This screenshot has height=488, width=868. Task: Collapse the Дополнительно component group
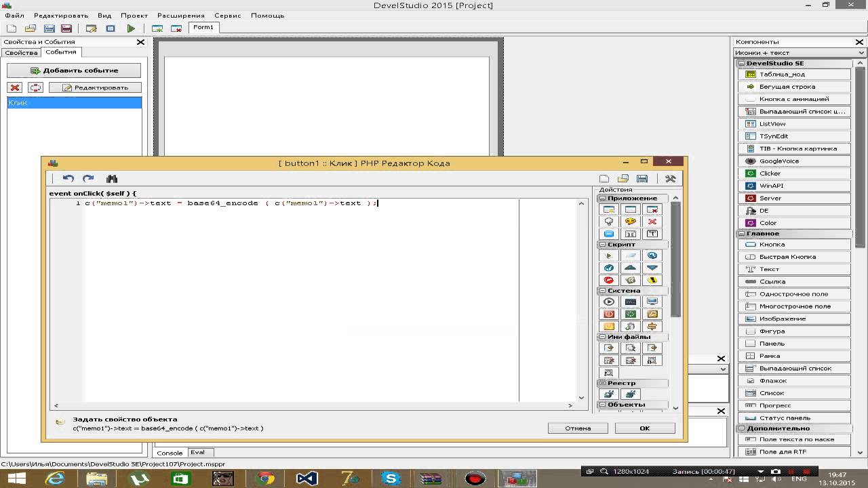click(741, 428)
